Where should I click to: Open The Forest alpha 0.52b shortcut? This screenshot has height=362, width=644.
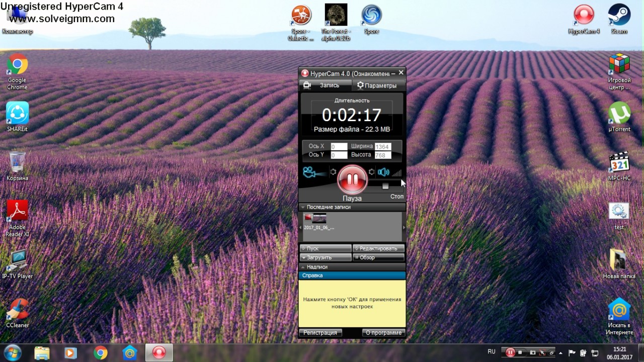coord(336,23)
